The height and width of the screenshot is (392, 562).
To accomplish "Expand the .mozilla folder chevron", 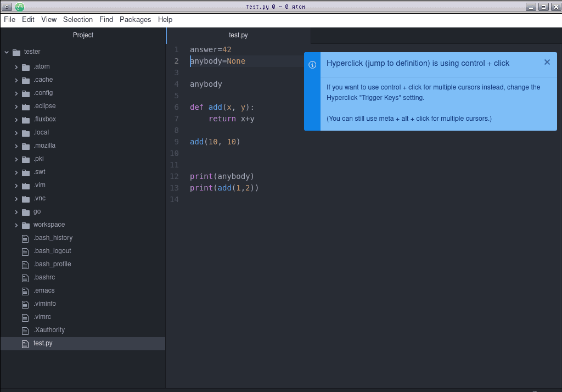I will (x=16, y=146).
